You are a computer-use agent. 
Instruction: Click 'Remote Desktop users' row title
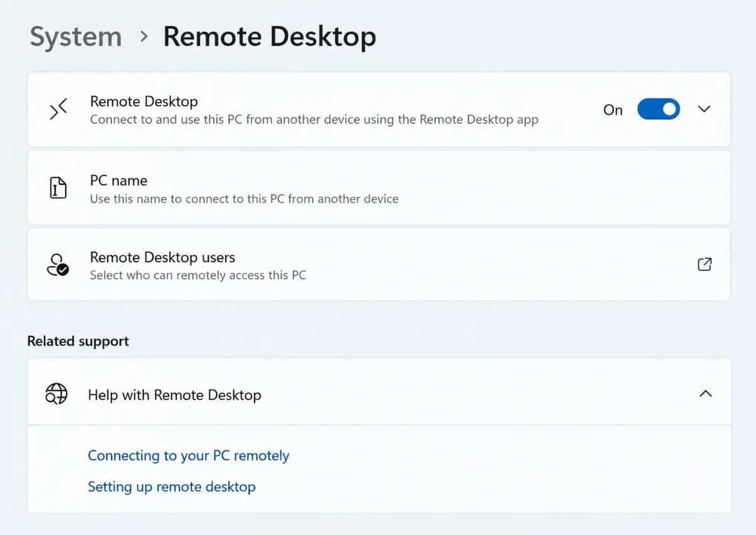click(163, 257)
